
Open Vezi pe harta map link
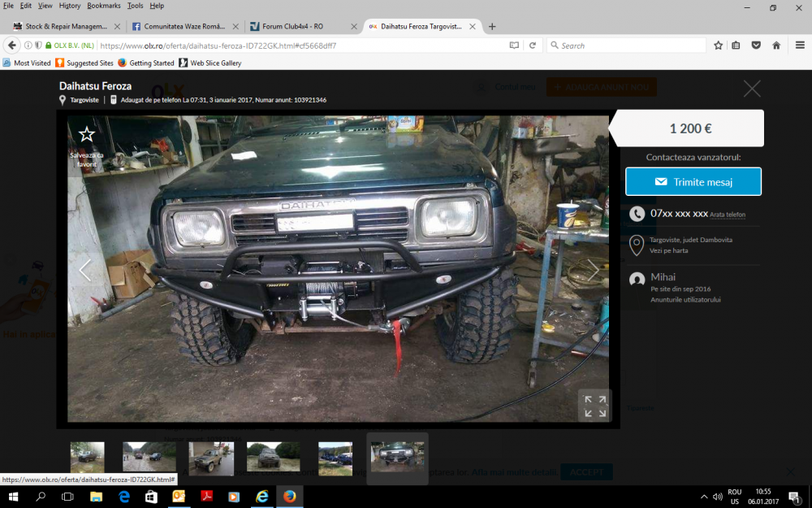click(x=668, y=250)
